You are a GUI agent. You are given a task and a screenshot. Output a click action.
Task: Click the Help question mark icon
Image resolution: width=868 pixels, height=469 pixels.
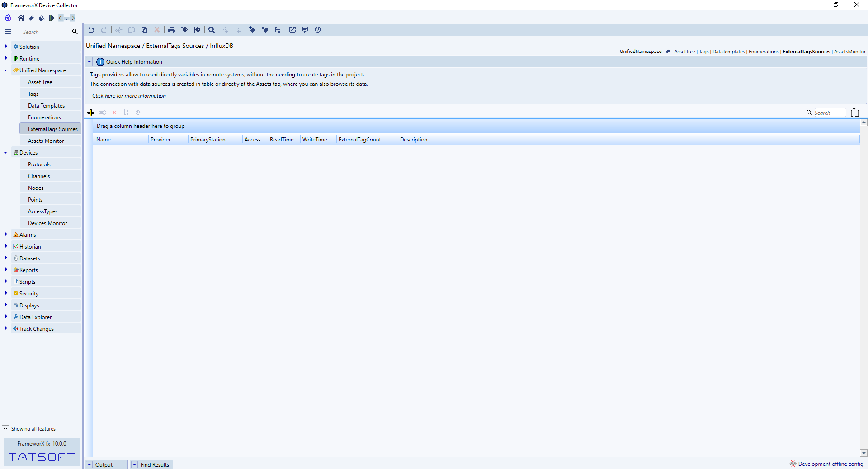pos(318,30)
